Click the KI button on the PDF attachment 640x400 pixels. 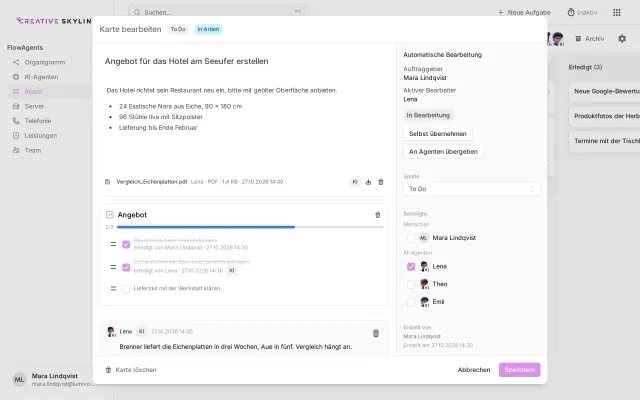tap(355, 182)
